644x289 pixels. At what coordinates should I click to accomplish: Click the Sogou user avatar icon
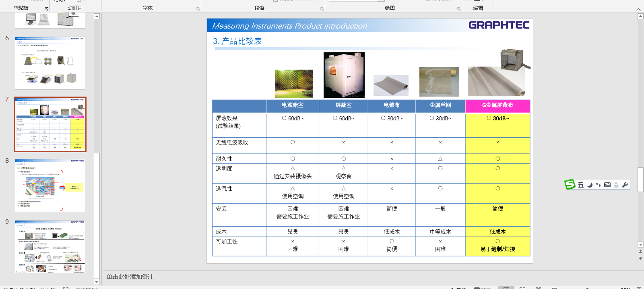[616, 185]
